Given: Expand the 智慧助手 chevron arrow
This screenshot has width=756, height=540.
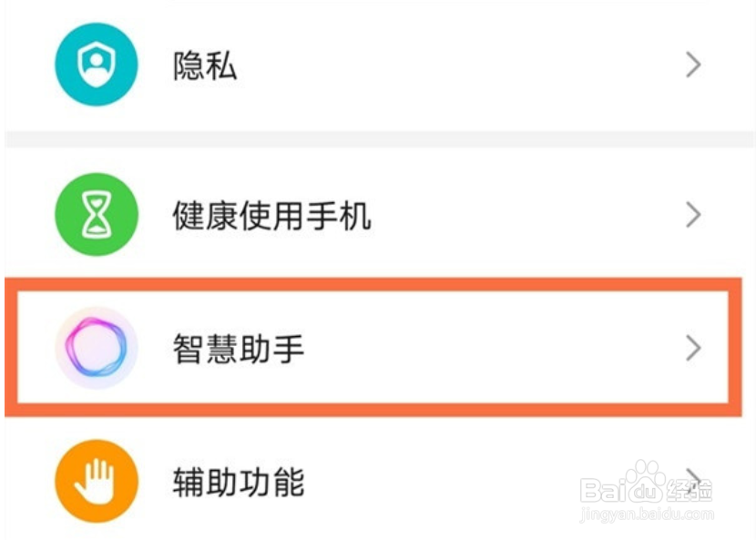Looking at the screenshot, I should pos(693,348).
